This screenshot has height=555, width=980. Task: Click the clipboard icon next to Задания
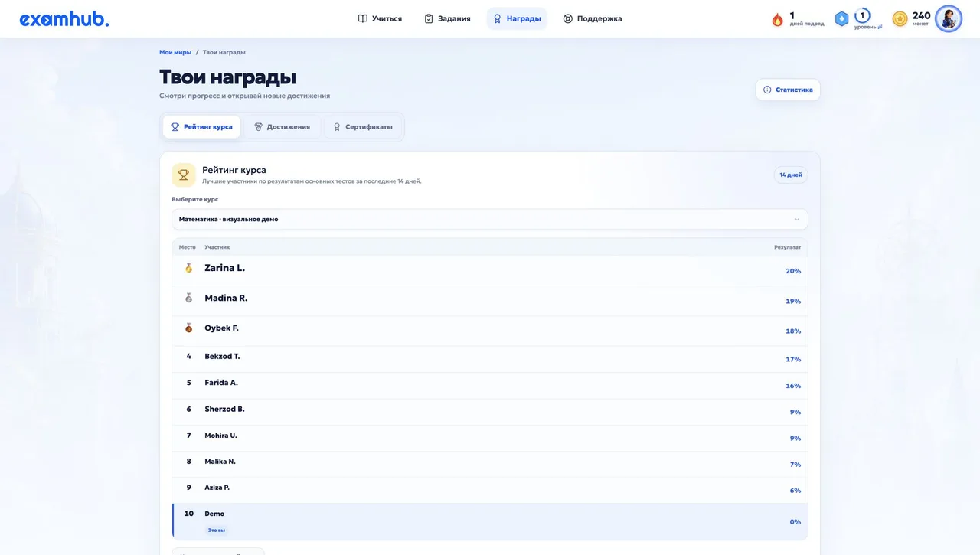[x=429, y=18]
